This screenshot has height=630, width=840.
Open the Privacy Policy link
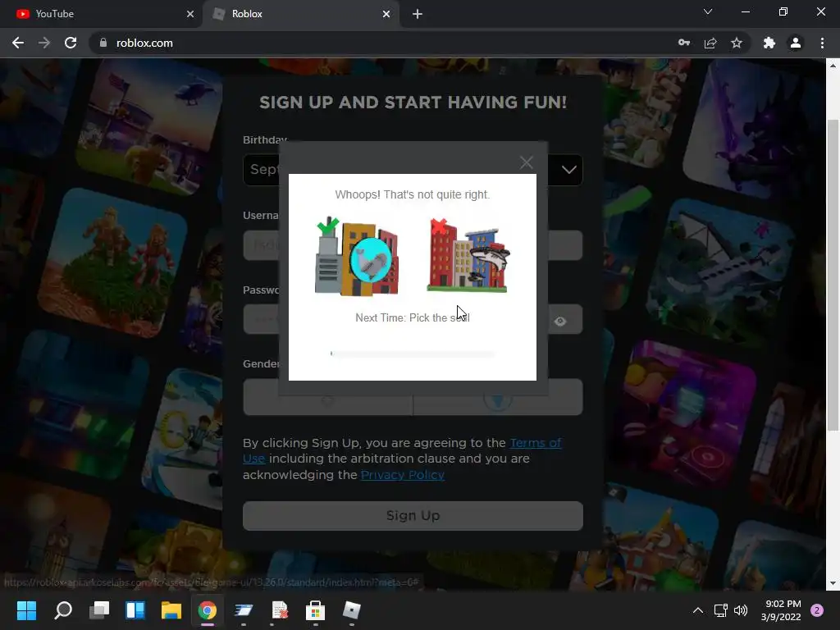(403, 475)
